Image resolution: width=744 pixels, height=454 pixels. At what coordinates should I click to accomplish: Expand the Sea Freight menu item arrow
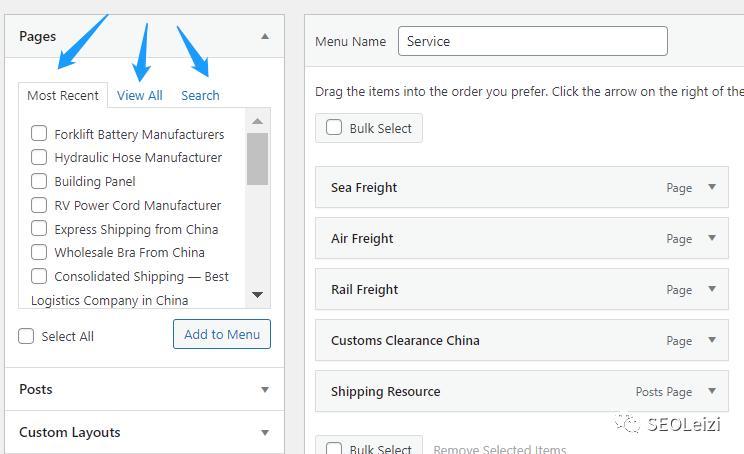[712, 187]
